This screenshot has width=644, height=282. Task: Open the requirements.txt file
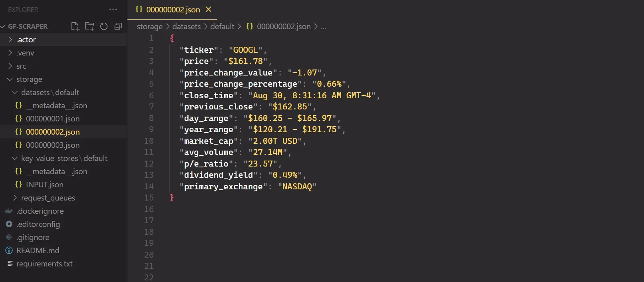44,264
